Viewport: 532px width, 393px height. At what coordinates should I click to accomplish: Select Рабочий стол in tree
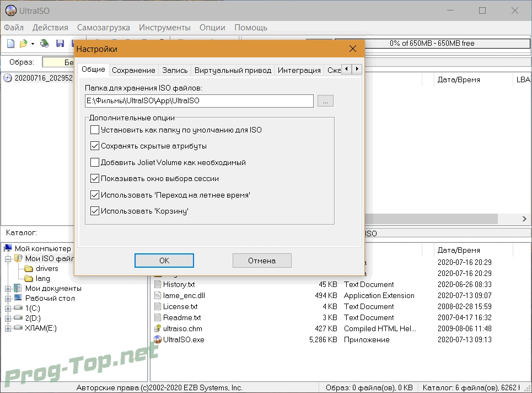tap(50, 298)
